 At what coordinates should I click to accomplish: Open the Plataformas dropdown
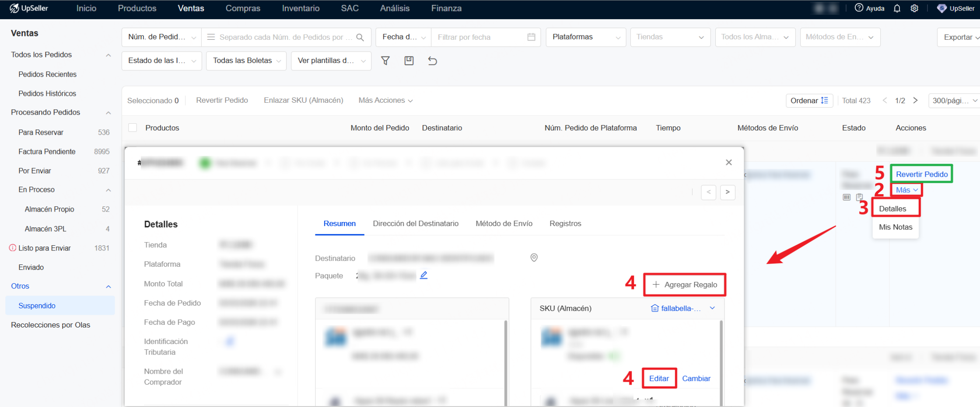tap(585, 37)
